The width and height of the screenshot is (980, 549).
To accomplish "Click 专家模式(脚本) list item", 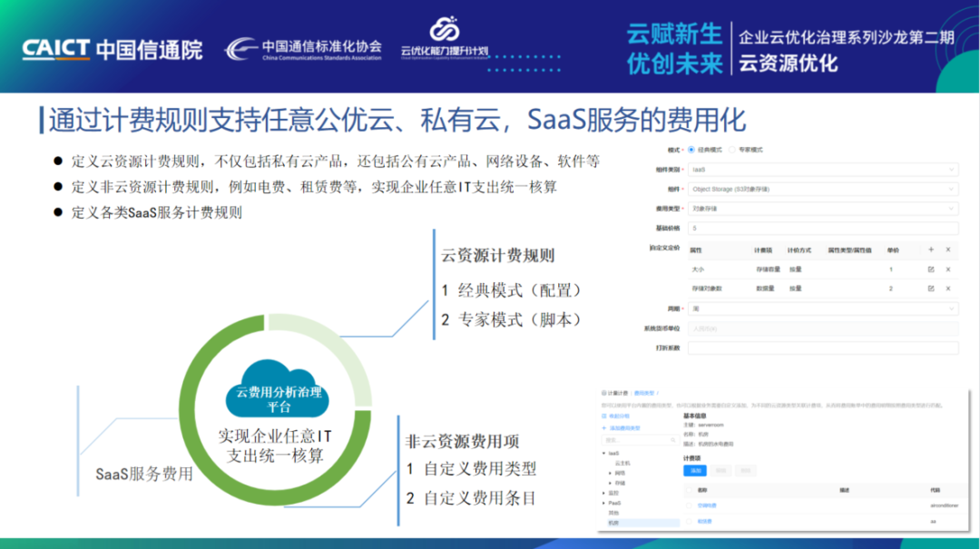I will [511, 319].
